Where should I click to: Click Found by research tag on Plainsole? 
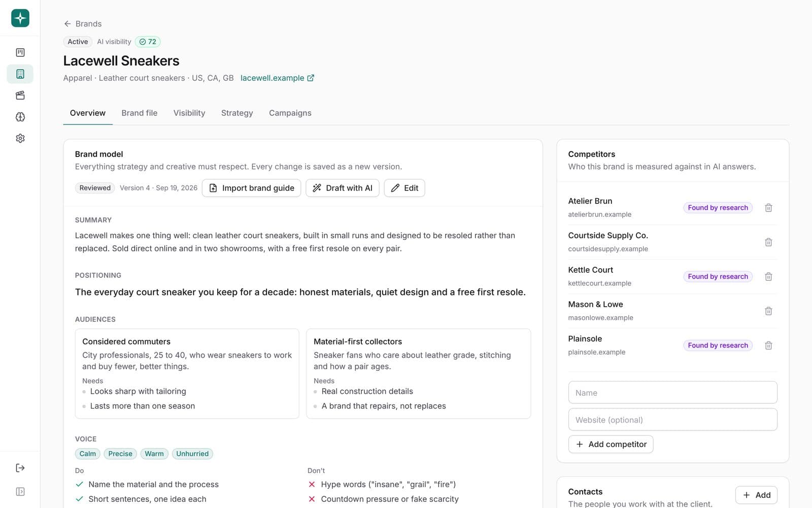(x=718, y=345)
